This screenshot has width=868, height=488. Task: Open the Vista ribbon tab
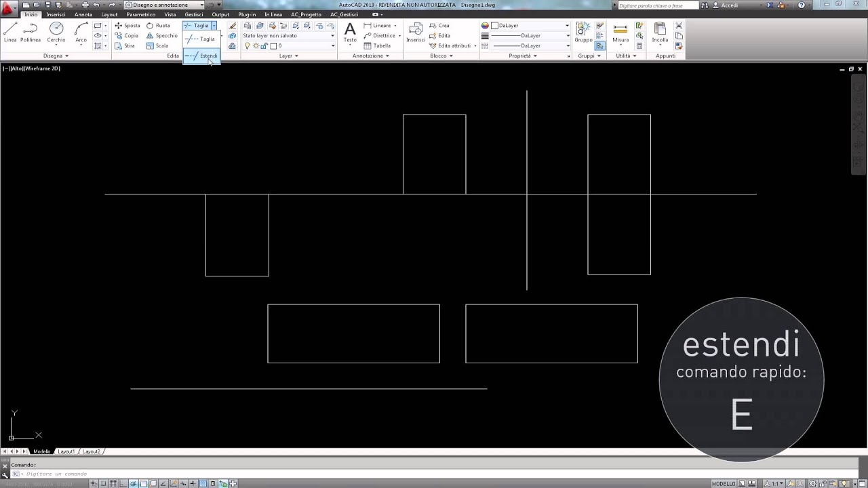(x=170, y=14)
